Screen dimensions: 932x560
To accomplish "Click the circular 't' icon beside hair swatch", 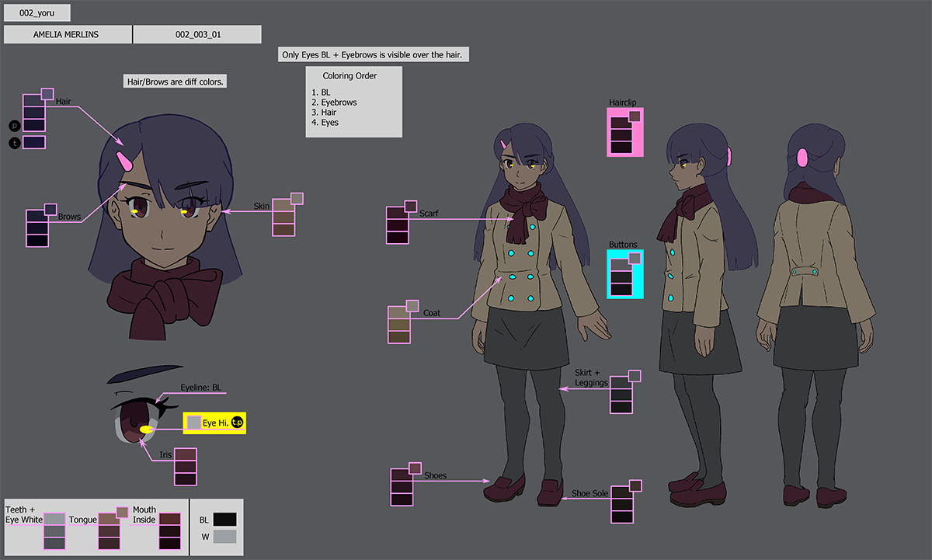I will pyautogui.click(x=14, y=142).
